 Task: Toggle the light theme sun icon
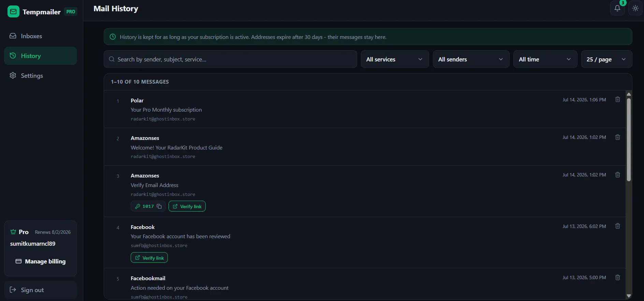click(635, 8)
